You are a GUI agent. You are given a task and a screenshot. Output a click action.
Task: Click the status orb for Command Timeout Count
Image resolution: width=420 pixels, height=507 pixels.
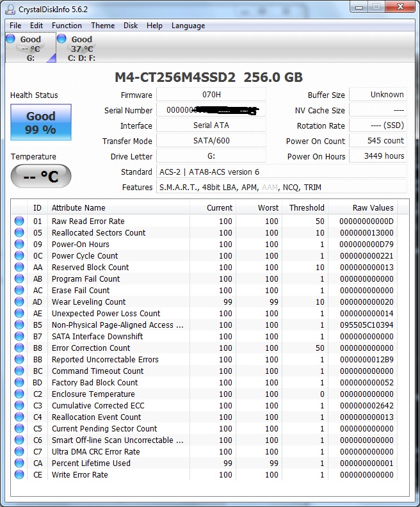[19, 371]
